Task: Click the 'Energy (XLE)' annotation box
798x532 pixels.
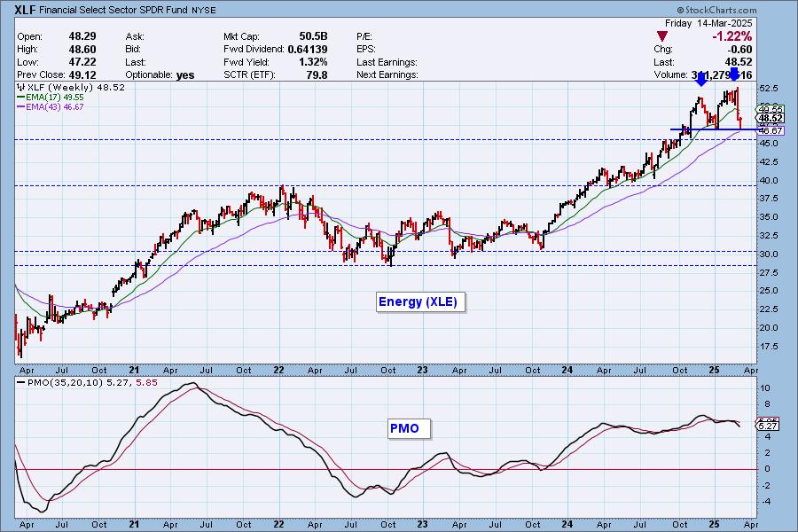Action: [x=420, y=301]
